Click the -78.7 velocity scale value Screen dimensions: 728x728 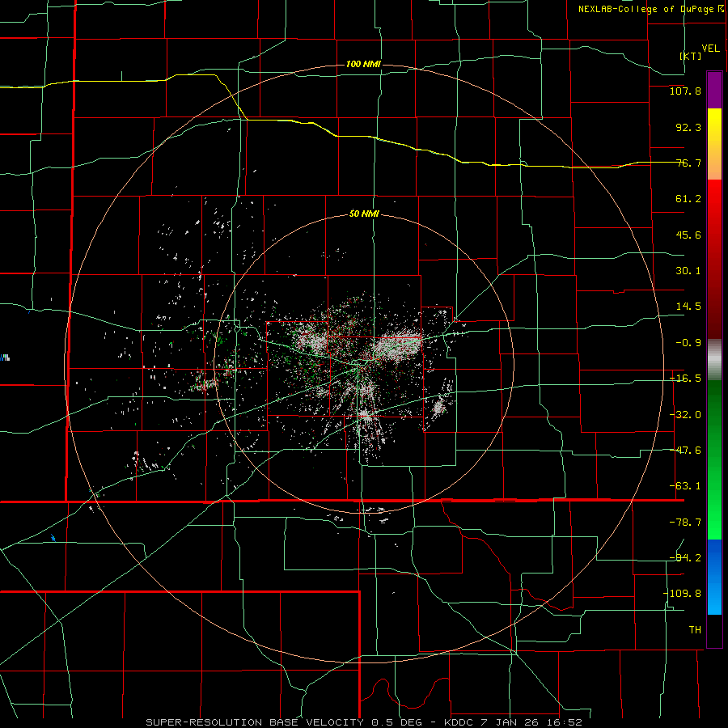tap(685, 523)
